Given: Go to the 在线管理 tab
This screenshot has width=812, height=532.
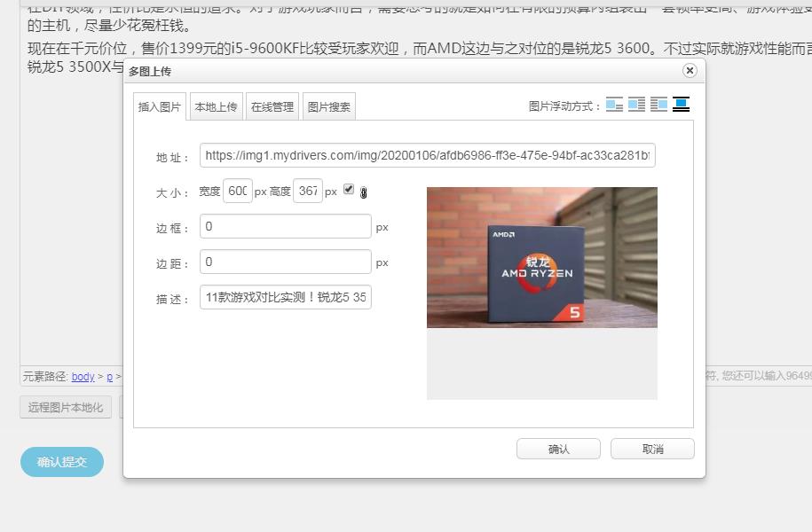Looking at the screenshot, I should (272, 106).
